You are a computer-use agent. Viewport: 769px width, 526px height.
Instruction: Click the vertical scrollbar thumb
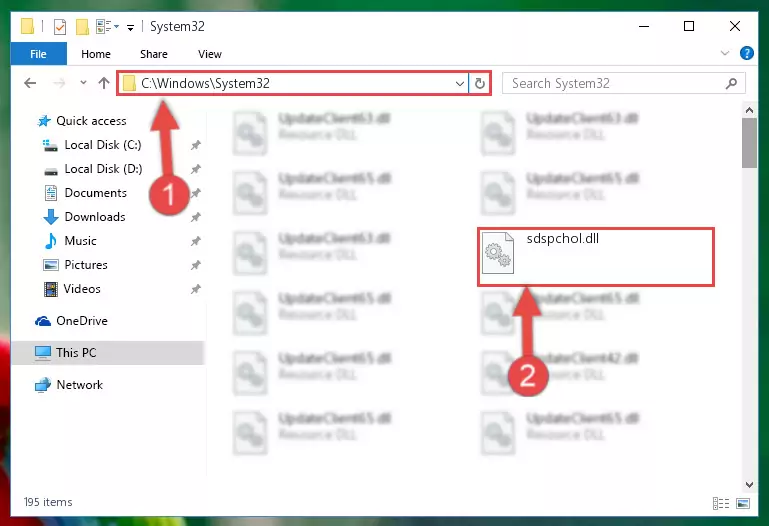(749, 143)
